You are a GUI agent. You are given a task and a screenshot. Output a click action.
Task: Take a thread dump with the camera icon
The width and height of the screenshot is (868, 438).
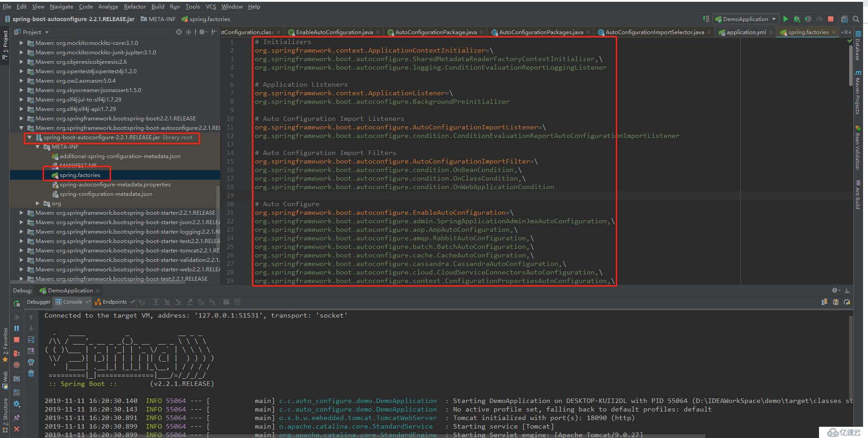click(x=17, y=379)
